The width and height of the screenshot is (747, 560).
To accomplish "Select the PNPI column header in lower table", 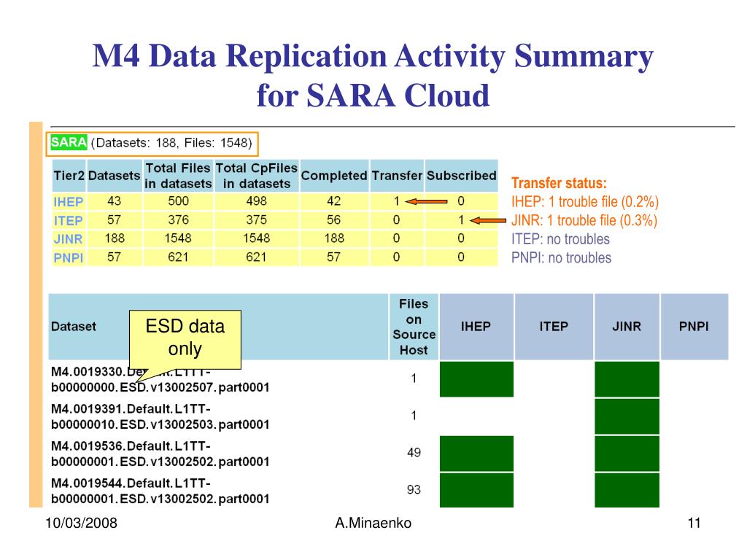I will (694, 327).
